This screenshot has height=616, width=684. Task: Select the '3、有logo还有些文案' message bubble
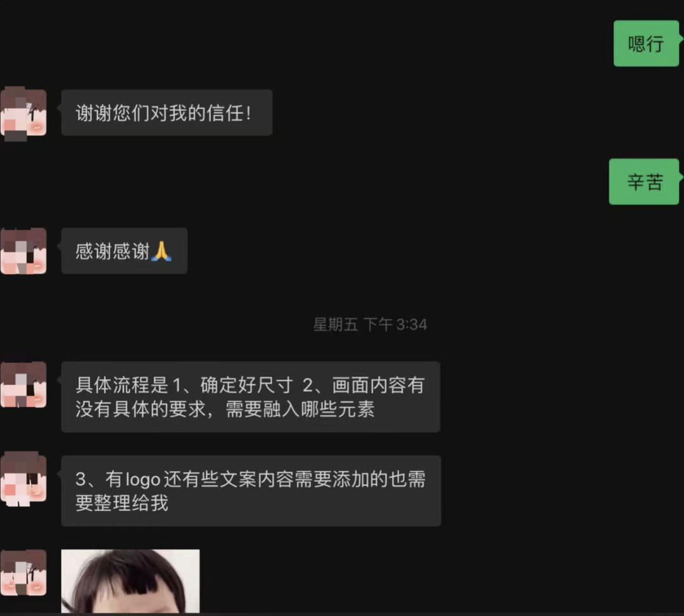[251, 491]
